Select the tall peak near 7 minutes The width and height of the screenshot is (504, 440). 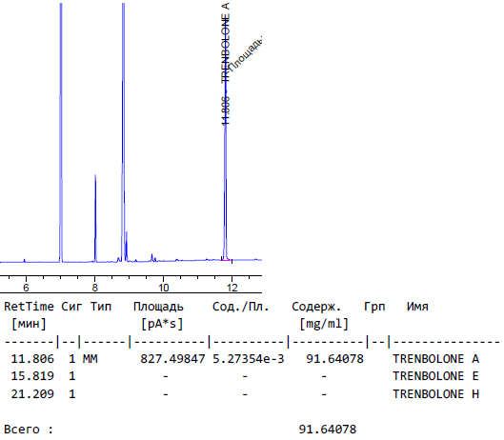pos(61,131)
